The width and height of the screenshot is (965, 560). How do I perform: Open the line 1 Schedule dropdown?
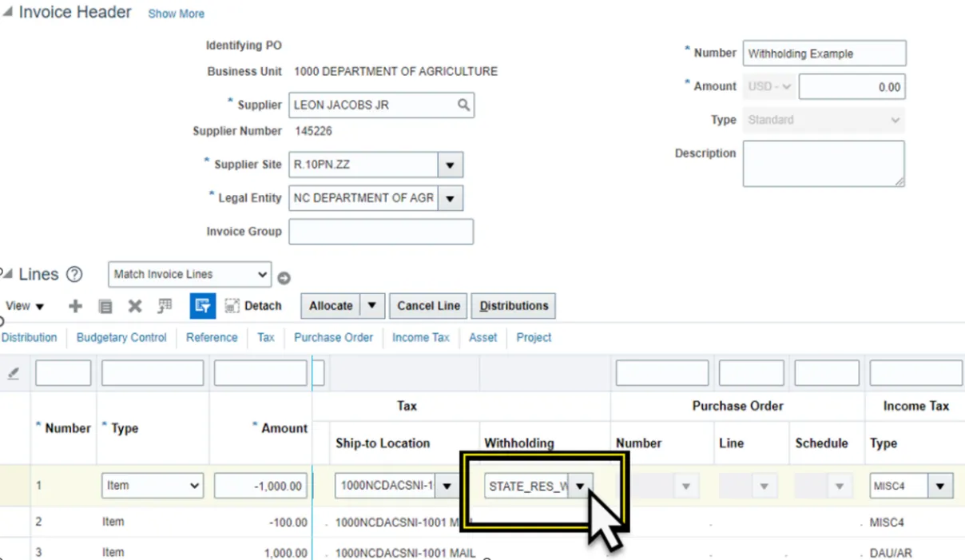click(x=840, y=486)
